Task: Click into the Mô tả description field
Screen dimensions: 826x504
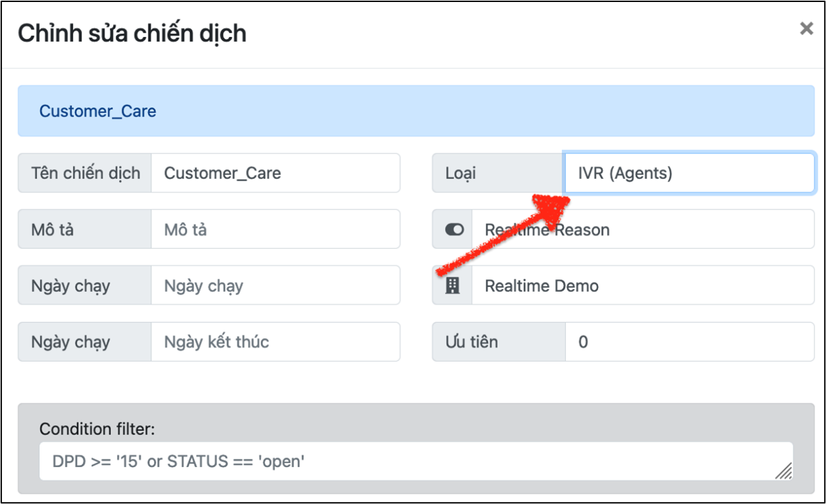Action: point(275,230)
